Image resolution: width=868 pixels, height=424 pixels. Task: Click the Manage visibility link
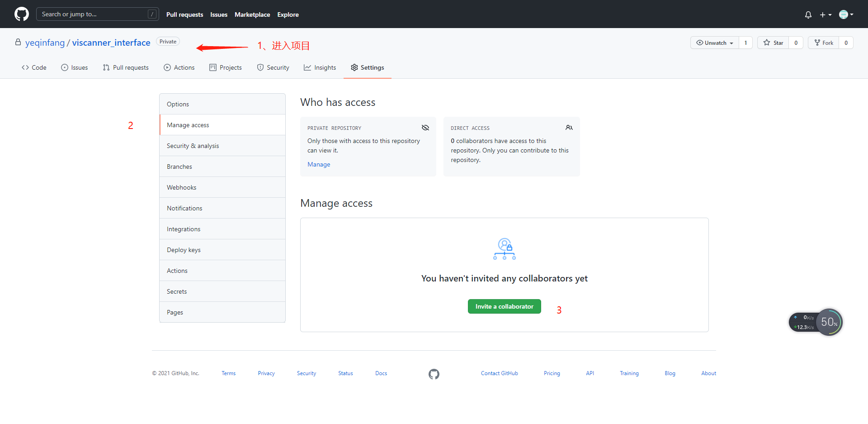(x=319, y=164)
